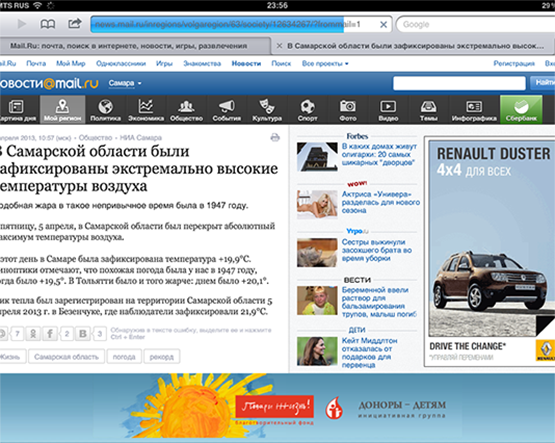Close the Samara article tab
This screenshot has width=555, height=443.
click(279, 46)
